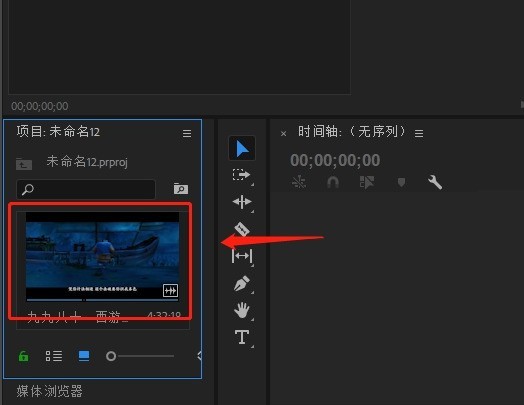Select the Pen tool
The height and width of the screenshot is (405, 524).
(x=242, y=283)
